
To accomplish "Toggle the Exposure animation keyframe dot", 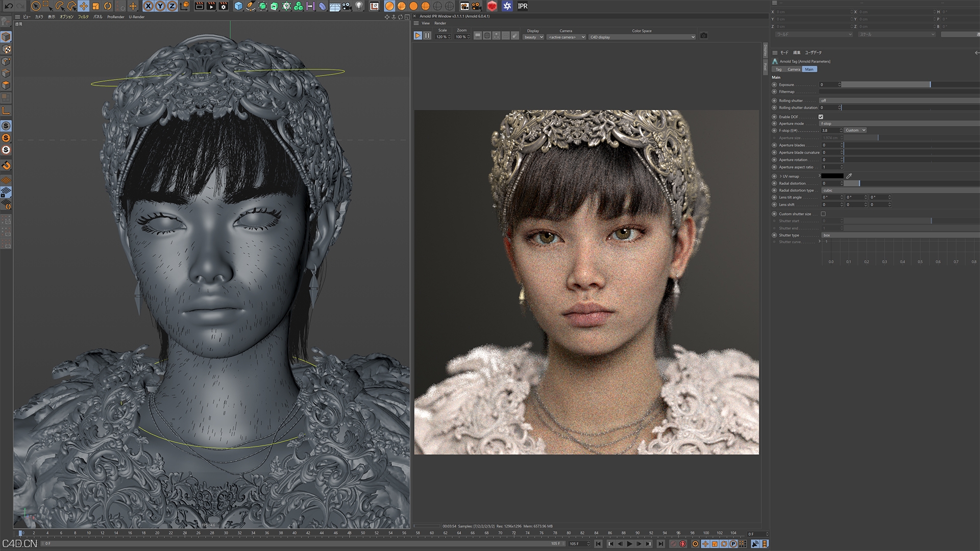I will (x=774, y=85).
